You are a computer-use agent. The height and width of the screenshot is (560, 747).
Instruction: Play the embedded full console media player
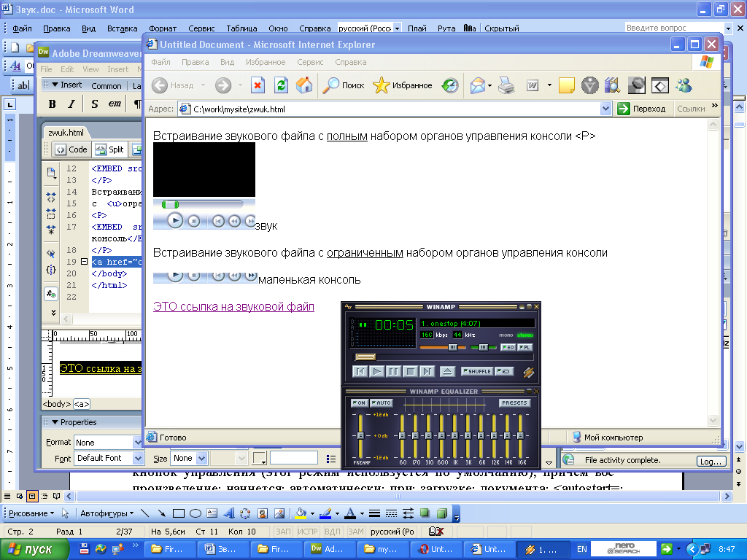click(x=175, y=220)
